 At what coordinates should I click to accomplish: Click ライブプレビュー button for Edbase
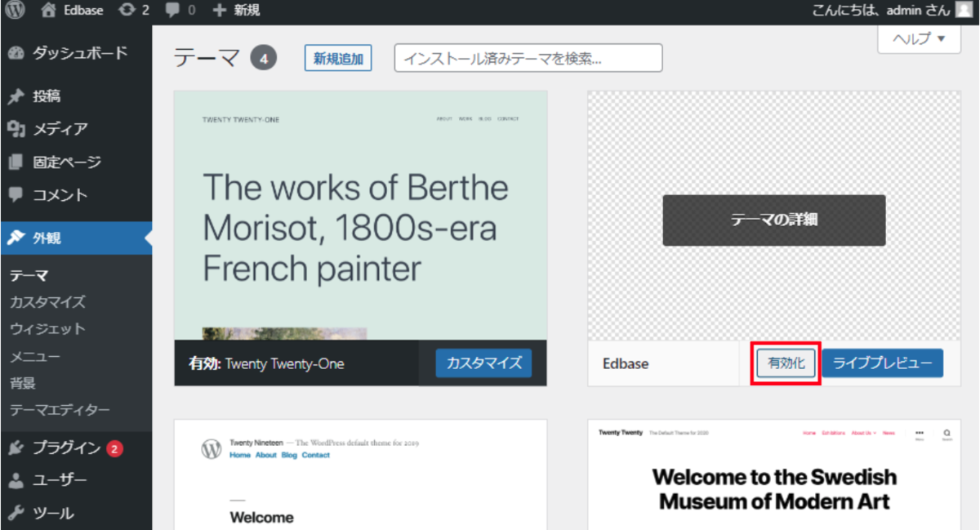coord(882,363)
